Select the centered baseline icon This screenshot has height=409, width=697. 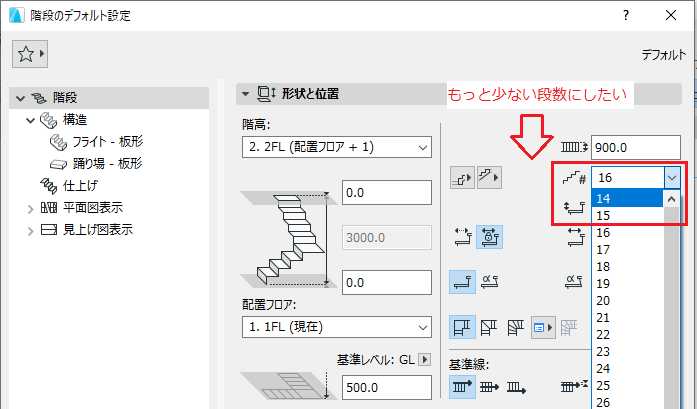coord(489,387)
